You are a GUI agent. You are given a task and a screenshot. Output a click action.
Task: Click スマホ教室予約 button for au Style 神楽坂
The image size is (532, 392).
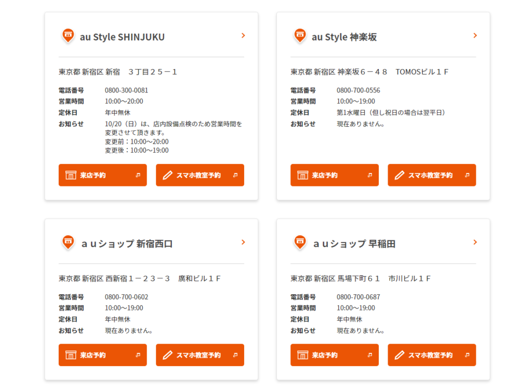432,175
